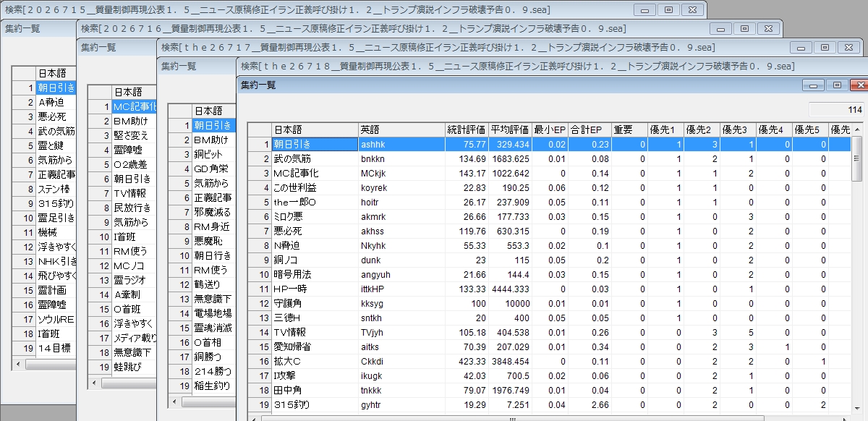The width and height of the screenshot is (868, 421).
Task: Sort by the 日本語 column header in the front table
Action: pyautogui.click(x=315, y=129)
